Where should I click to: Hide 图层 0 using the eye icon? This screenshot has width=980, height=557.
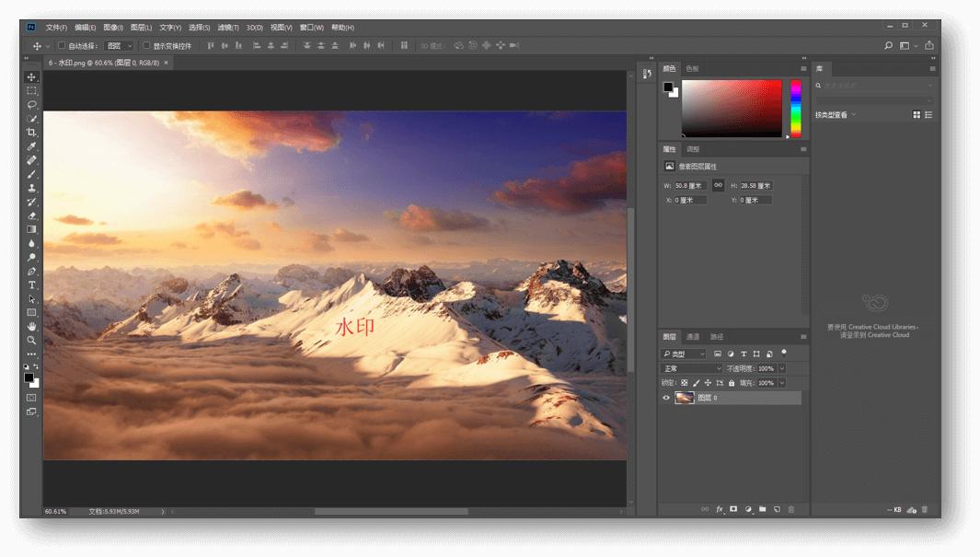[x=666, y=398]
